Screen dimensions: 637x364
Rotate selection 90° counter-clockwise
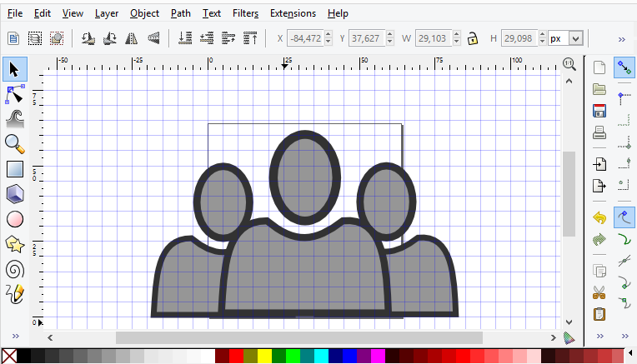pyautogui.click(x=88, y=38)
